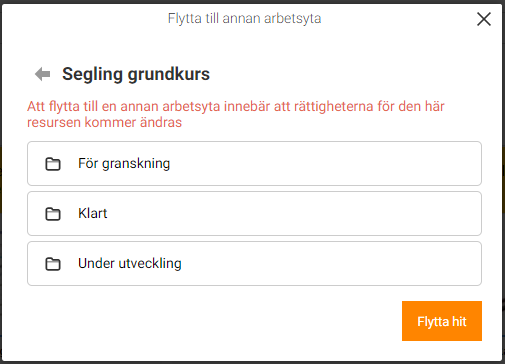This screenshot has width=505, height=364.
Task: Open the Under utveckling folder row
Action: coord(254,263)
